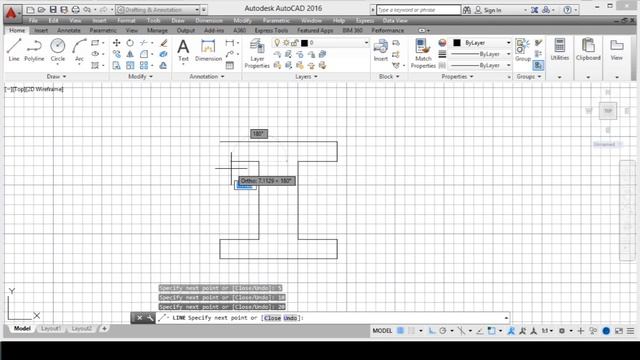640x360 pixels.
Task: Open the Utilities panel
Action: click(x=560, y=50)
